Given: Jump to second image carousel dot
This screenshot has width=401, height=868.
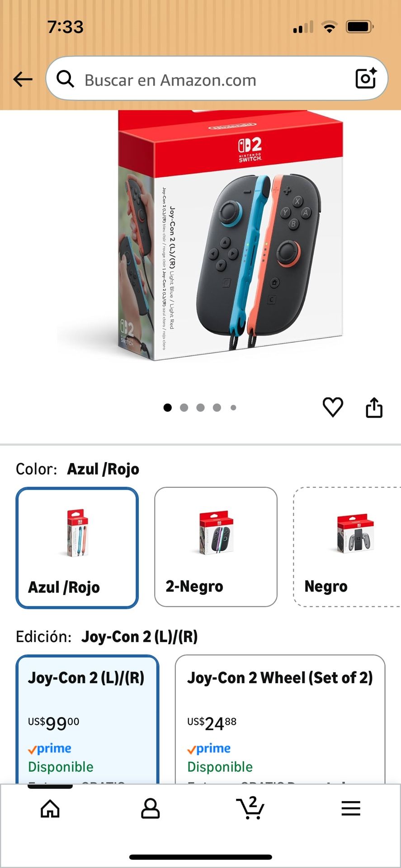Looking at the screenshot, I should [x=184, y=408].
